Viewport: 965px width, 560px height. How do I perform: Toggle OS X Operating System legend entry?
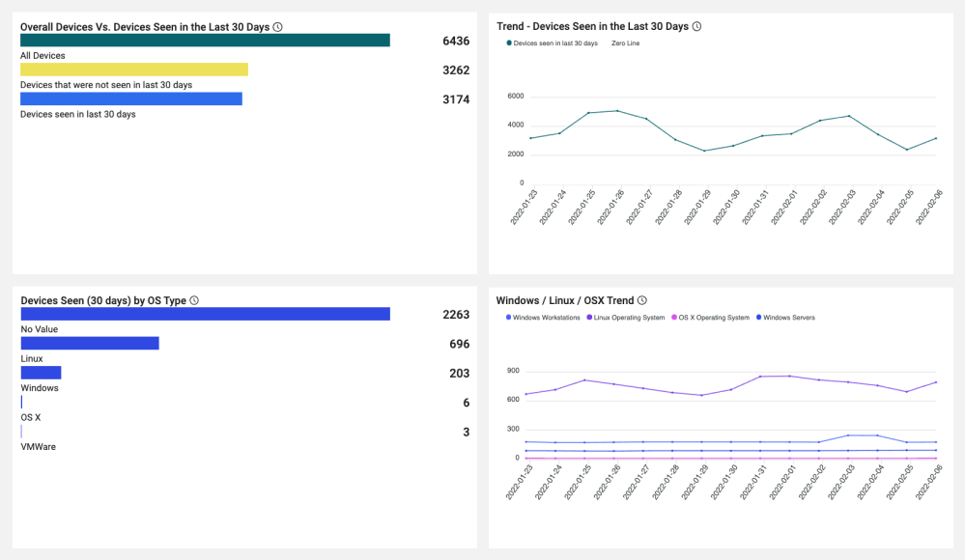[710, 318]
